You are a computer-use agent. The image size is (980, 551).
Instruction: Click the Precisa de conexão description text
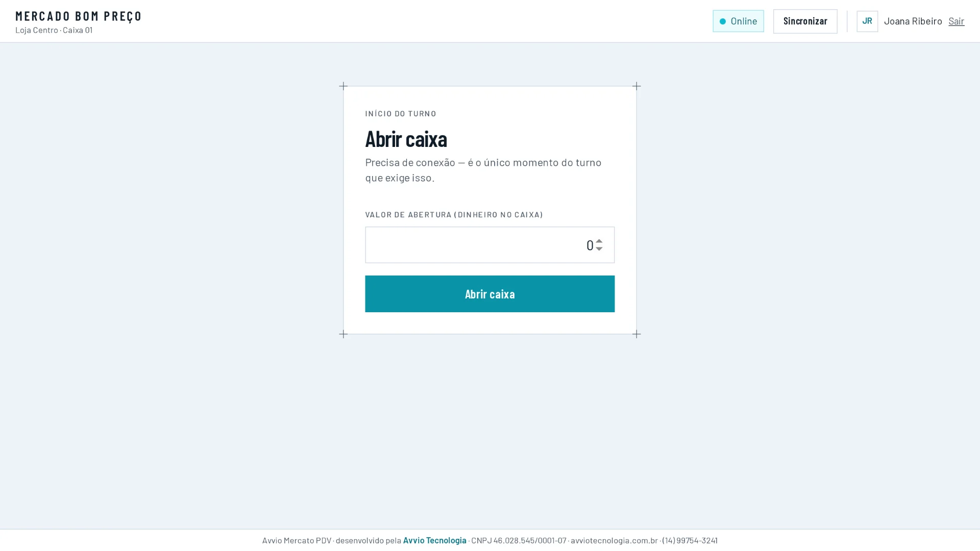(x=483, y=169)
